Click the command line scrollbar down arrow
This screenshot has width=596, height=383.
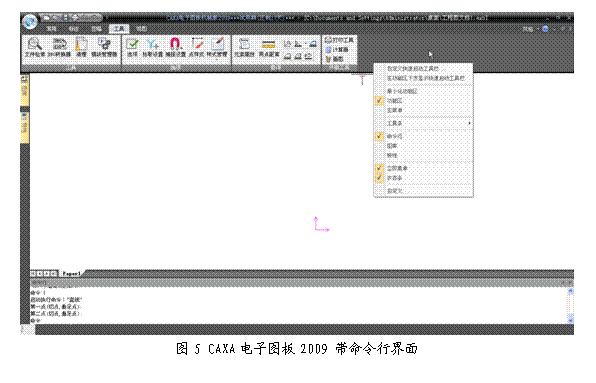pyautogui.click(x=570, y=320)
